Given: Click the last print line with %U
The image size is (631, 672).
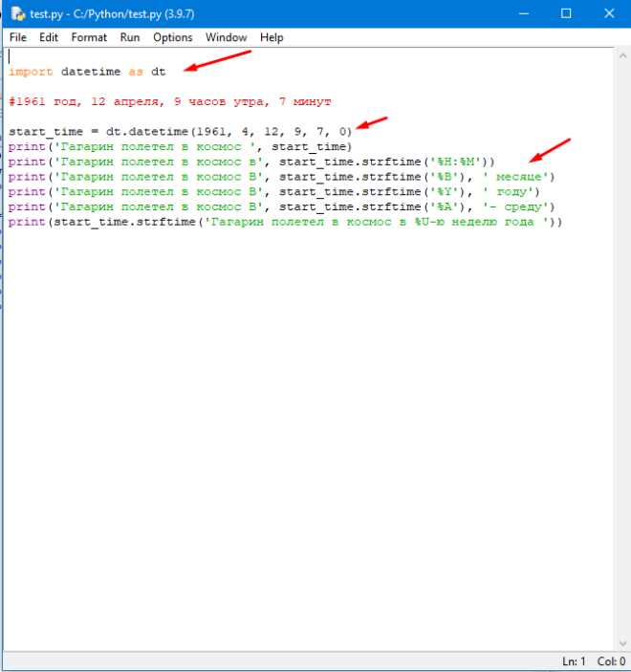Looking at the screenshot, I should point(285,222).
